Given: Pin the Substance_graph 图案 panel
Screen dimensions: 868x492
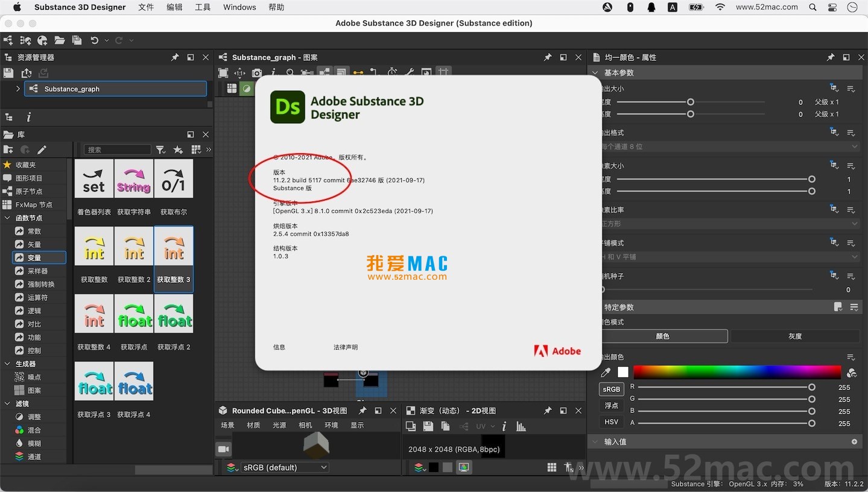Looking at the screenshot, I should tap(548, 57).
